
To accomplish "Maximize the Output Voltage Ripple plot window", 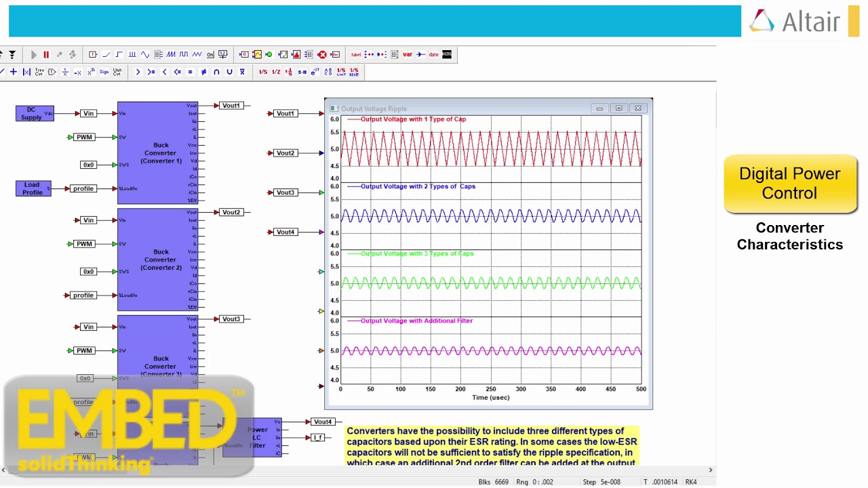I will coord(618,108).
